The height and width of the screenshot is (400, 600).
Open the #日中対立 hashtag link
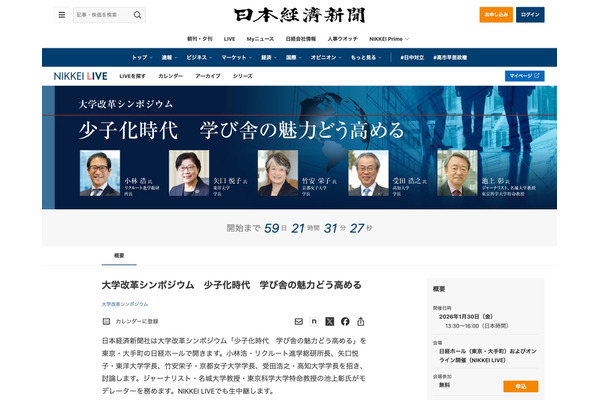coord(412,57)
